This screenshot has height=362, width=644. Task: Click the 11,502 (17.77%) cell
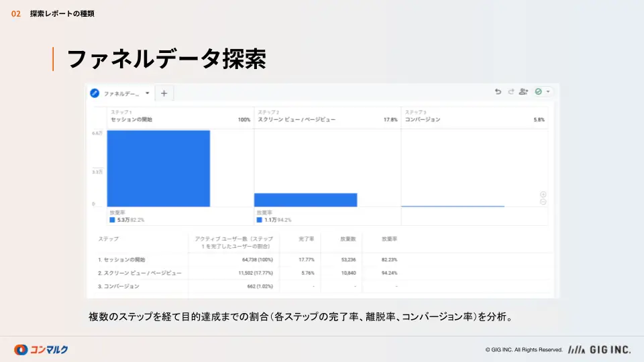coord(256,273)
